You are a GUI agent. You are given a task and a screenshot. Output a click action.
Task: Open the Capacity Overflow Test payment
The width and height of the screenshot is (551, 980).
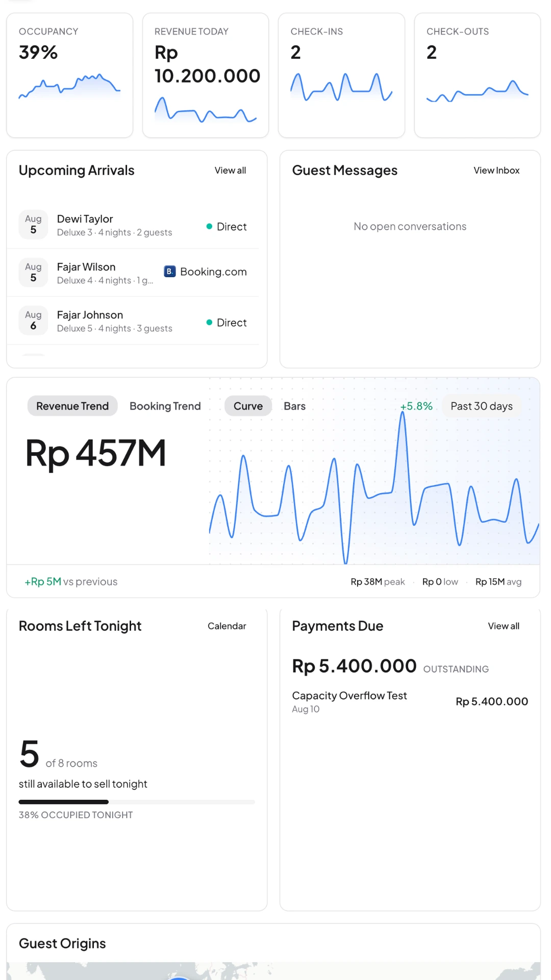pyautogui.click(x=410, y=702)
